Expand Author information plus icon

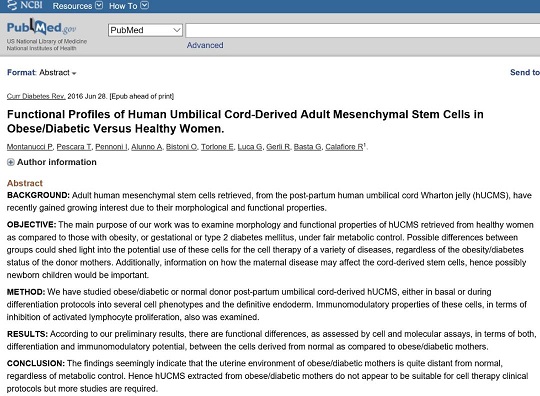[x=11, y=162]
